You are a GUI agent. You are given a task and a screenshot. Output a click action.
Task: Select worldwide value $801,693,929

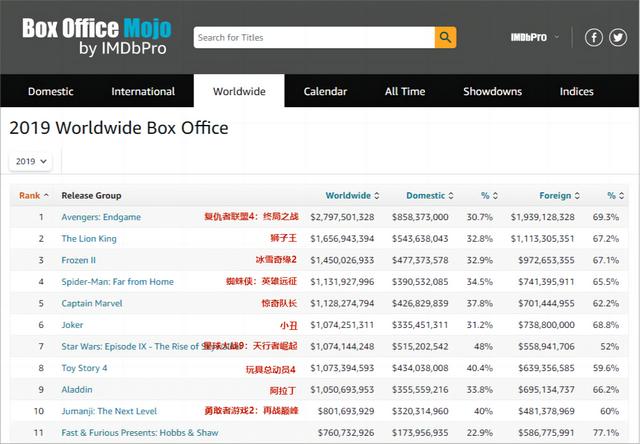coord(346,411)
